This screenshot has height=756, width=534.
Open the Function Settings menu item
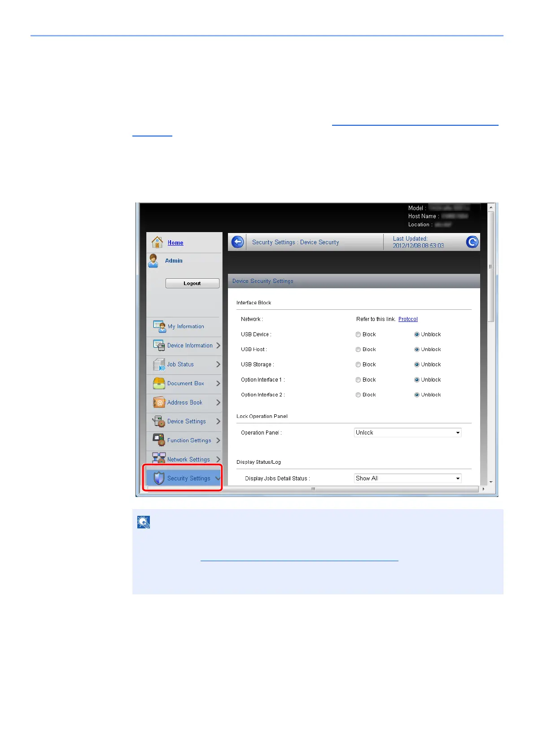point(189,440)
